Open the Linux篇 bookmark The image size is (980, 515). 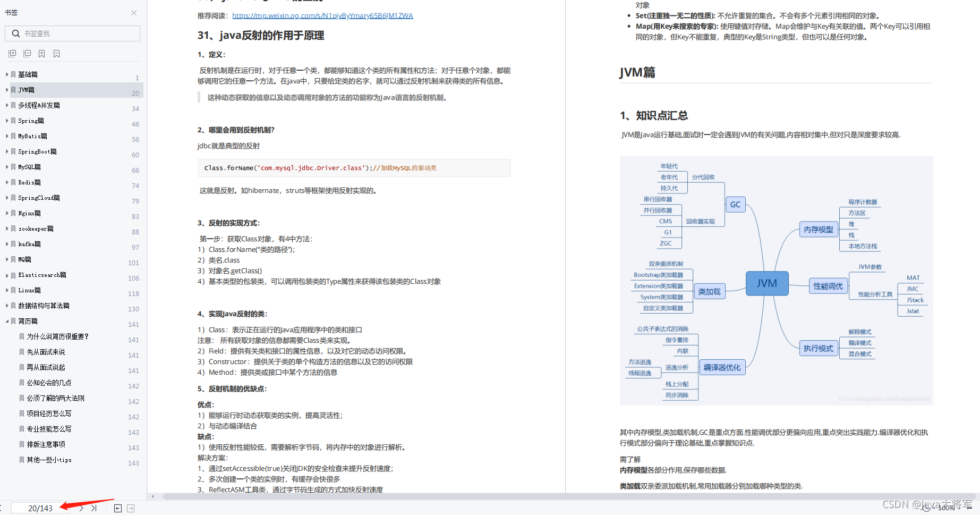[29, 290]
